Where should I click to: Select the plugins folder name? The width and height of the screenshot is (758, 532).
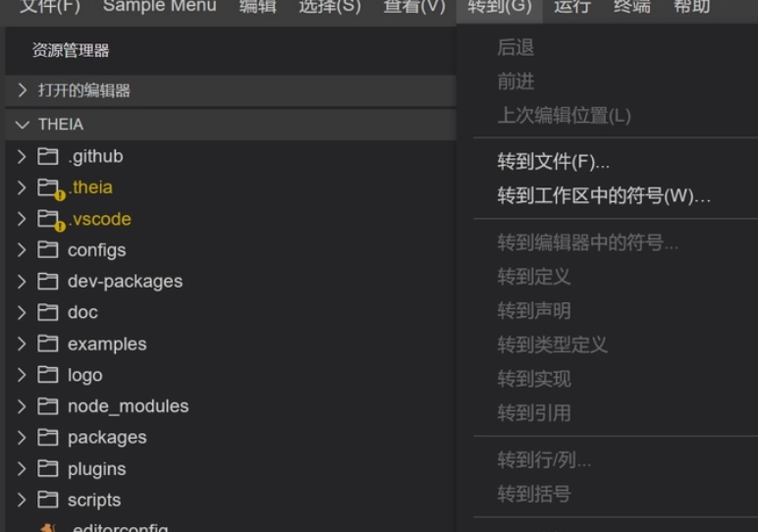tap(96, 469)
